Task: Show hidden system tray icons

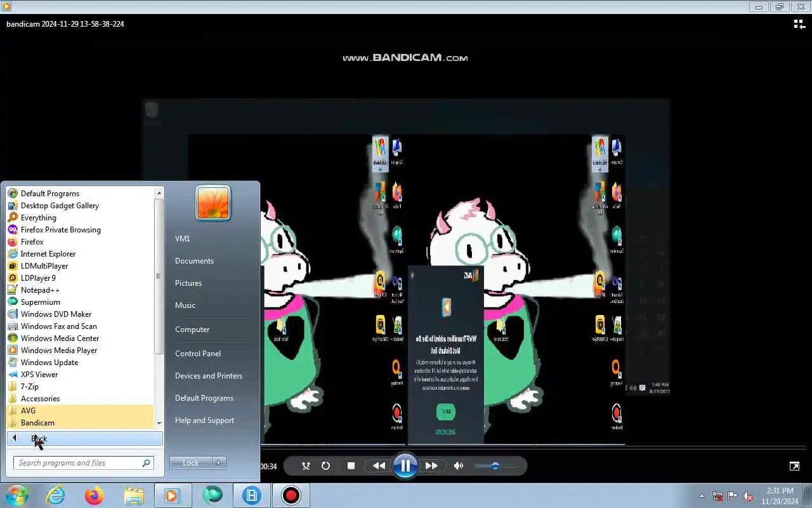Action: click(x=702, y=496)
